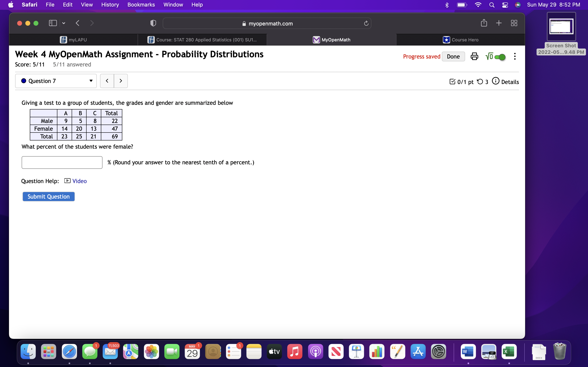Go to the next question arrow

click(121, 81)
